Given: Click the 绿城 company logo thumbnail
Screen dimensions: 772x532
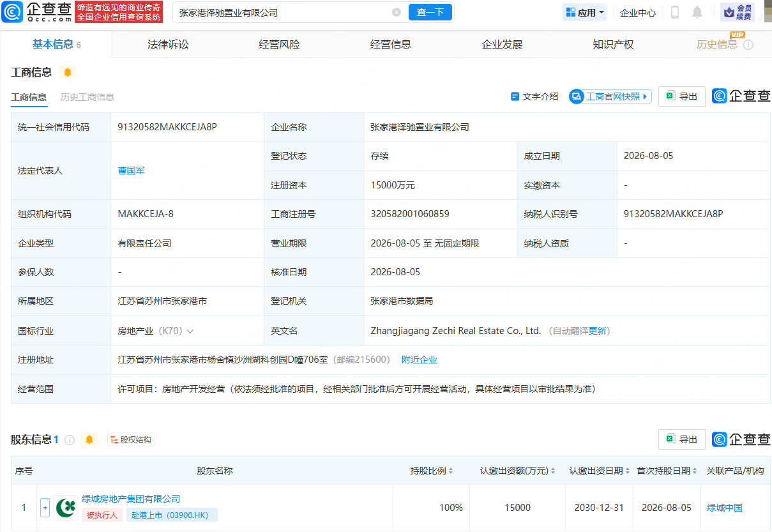Looking at the screenshot, I should click(66, 508).
